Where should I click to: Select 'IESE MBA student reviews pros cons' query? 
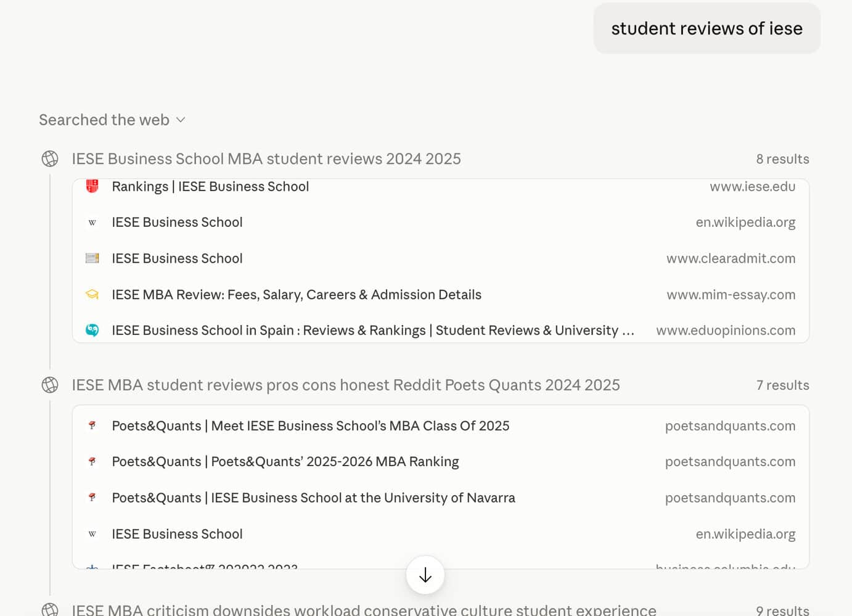pos(346,385)
